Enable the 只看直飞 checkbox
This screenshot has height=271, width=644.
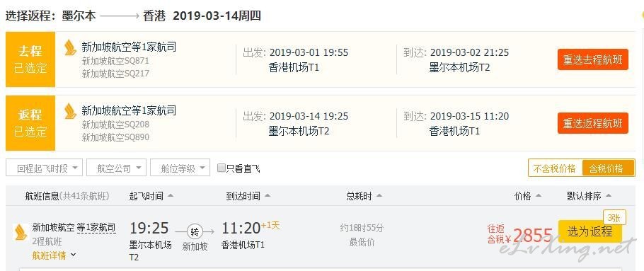[222, 168]
